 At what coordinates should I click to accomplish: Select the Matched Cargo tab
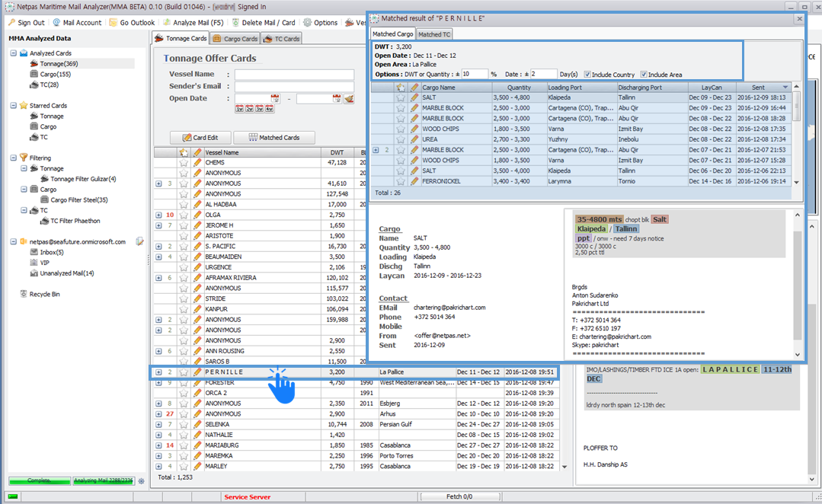(392, 34)
